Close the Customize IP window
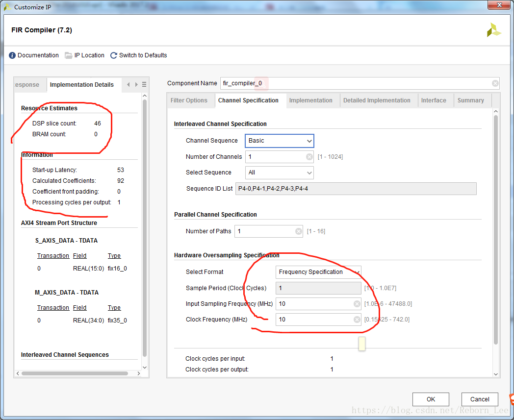 499,5
